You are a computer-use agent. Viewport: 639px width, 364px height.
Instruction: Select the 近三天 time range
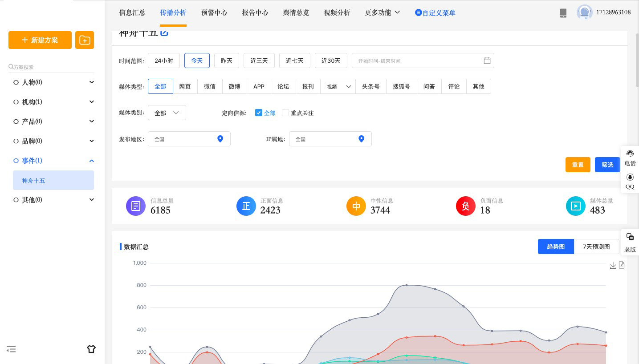click(x=259, y=61)
